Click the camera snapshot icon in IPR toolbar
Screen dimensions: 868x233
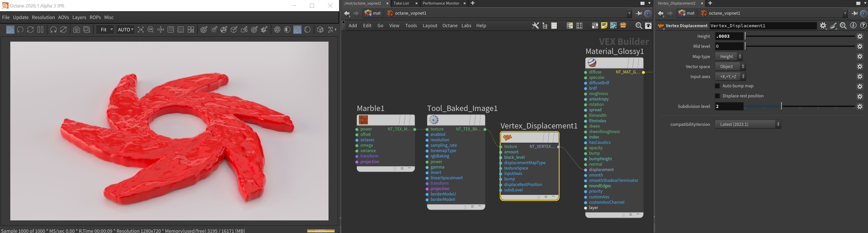coord(77,30)
